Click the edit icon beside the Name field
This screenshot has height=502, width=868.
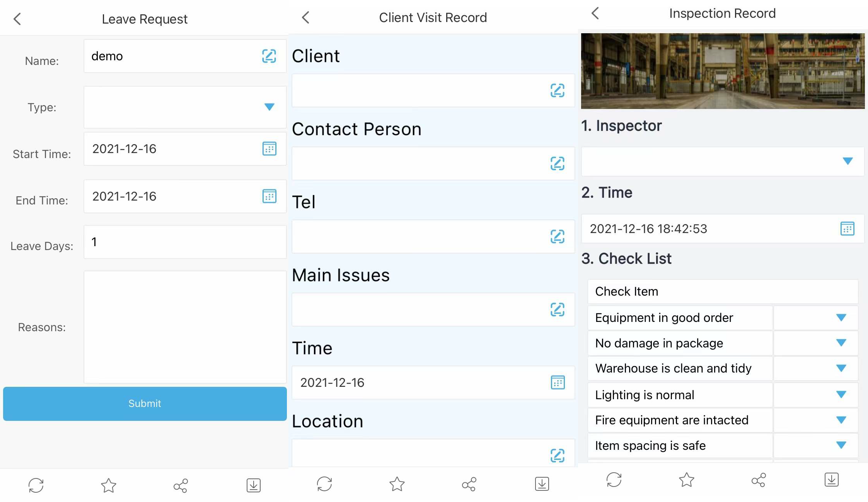click(269, 56)
